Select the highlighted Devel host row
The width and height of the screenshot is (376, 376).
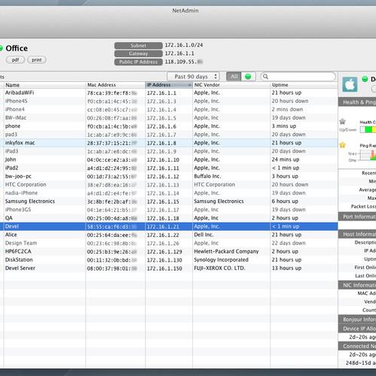coord(169,226)
